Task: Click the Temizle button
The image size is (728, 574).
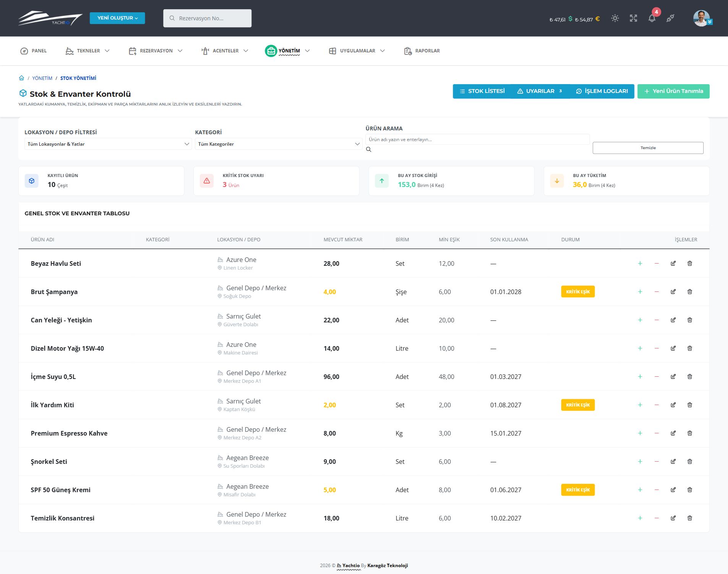Action: pos(648,148)
